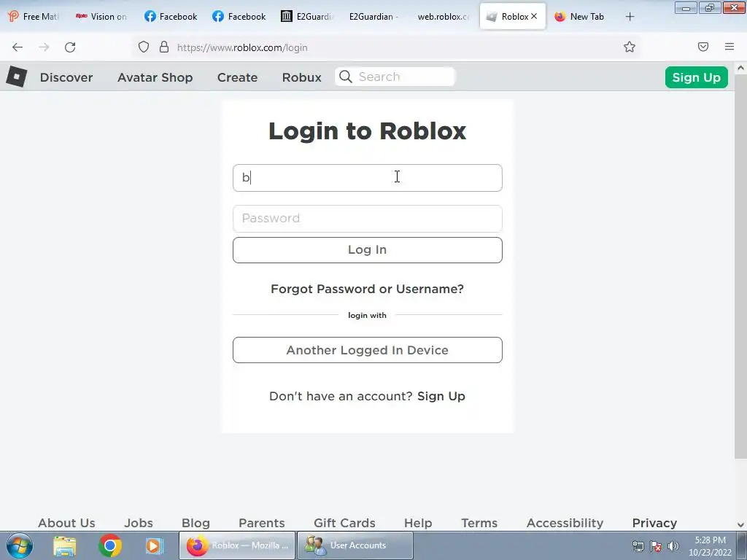Click the forward navigation arrow

44,47
